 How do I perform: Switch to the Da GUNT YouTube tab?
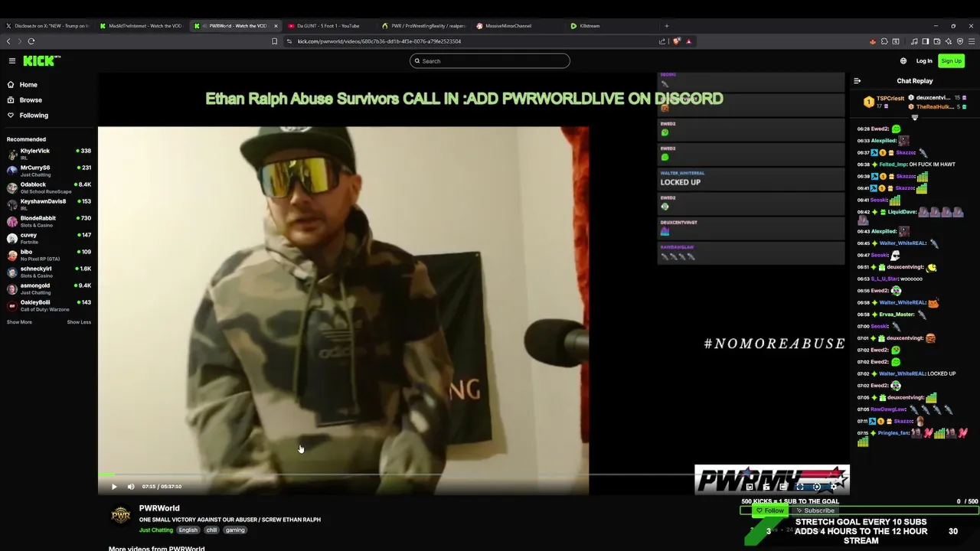point(329,26)
